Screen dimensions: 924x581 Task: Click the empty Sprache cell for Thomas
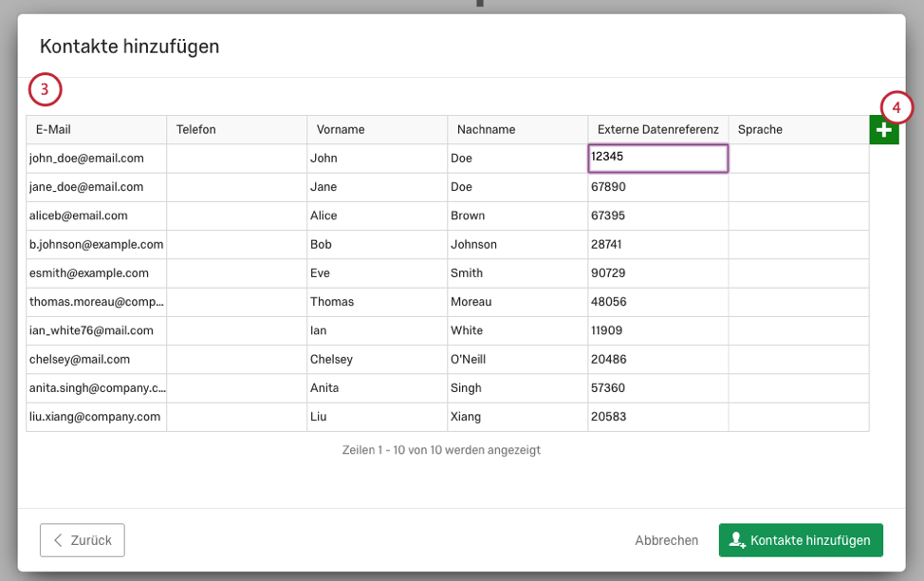tap(799, 302)
